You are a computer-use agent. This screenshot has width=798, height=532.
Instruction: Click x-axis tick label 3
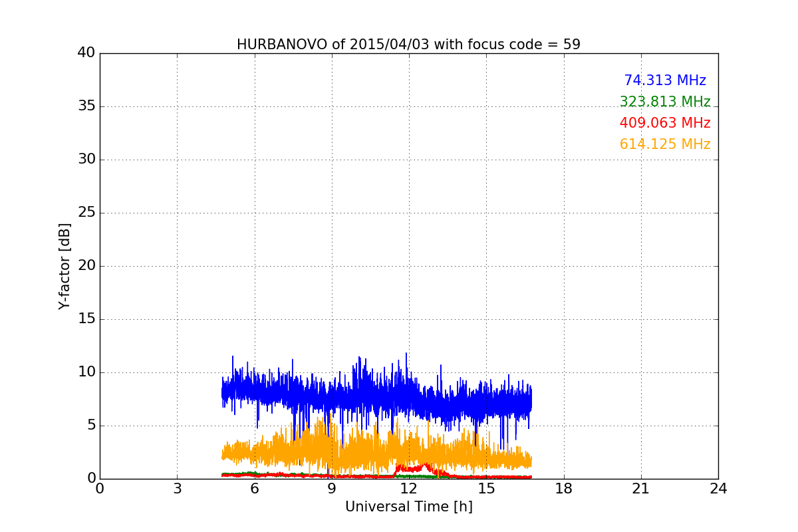coord(177,489)
